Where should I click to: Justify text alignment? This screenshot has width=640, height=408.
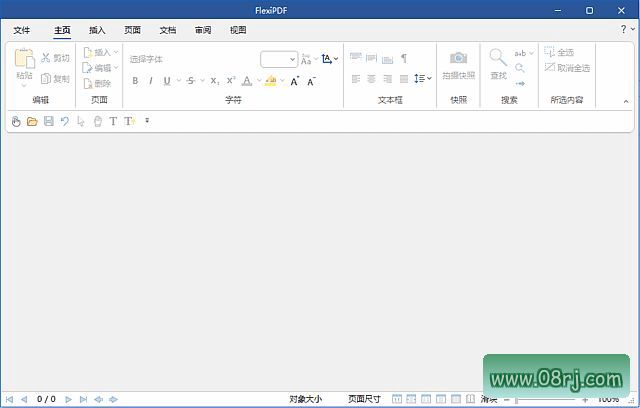click(404, 79)
